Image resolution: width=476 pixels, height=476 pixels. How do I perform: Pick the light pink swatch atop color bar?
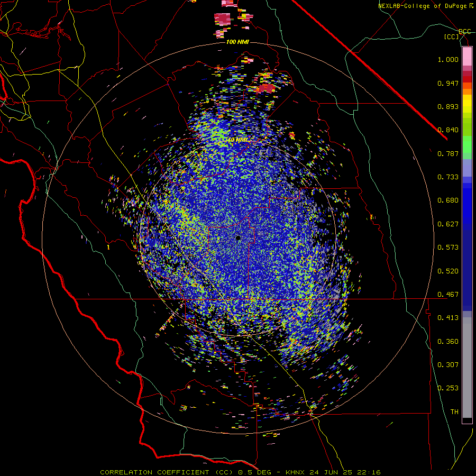pos(467,56)
